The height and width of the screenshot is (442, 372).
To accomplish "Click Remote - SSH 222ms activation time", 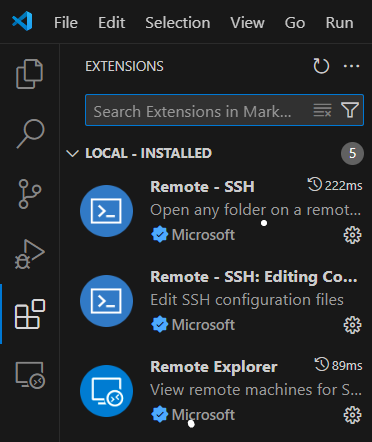I will pos(335,185).
